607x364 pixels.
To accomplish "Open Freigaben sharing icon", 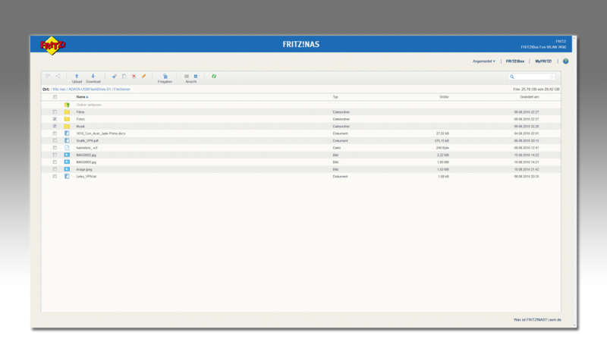I will (x=165, y=76).
